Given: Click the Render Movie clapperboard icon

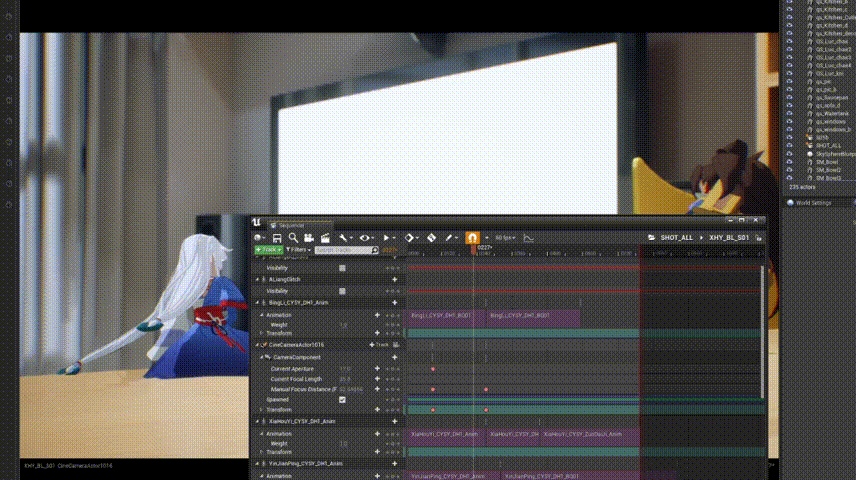Looking at the screenshot, I should pos(325,238).
